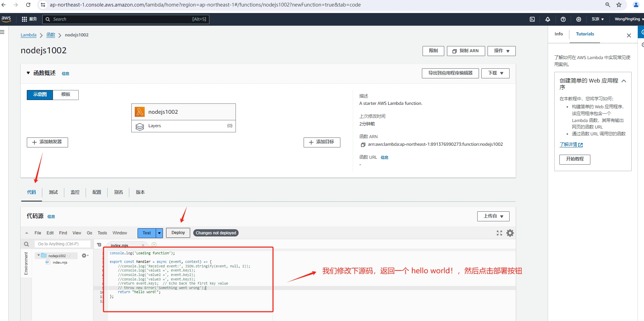644x321 pixels.
Task: Open the editor File menu
Action: [x=38, y=233]
